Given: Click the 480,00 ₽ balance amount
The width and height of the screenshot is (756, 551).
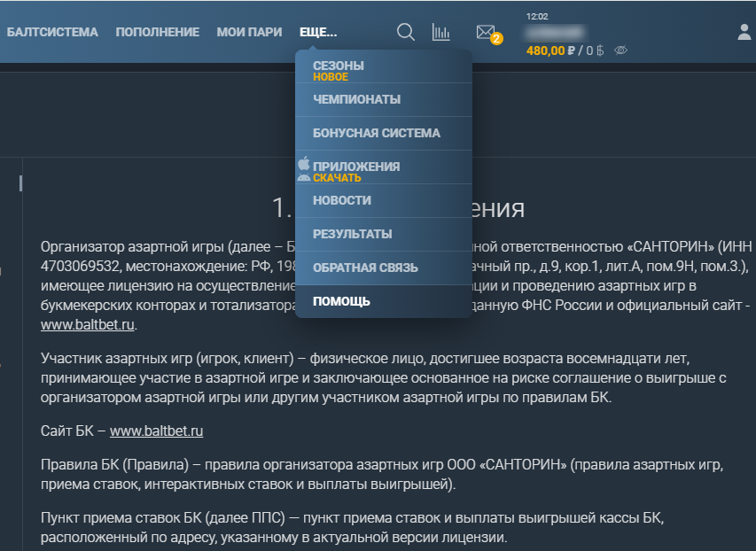Looking at the screenshot, I should [x=550, y=50].
